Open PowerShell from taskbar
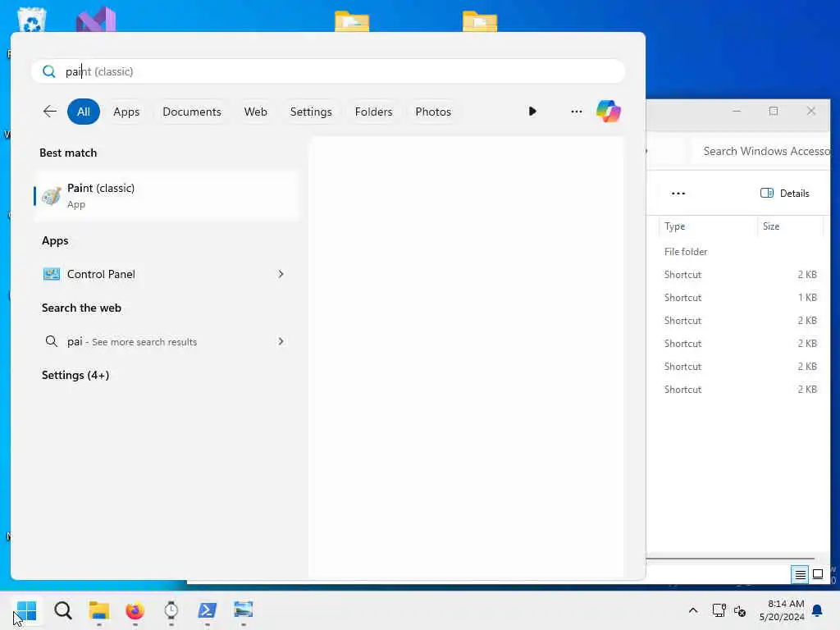Screen dimensions: 840x630 tap(208, 610)
